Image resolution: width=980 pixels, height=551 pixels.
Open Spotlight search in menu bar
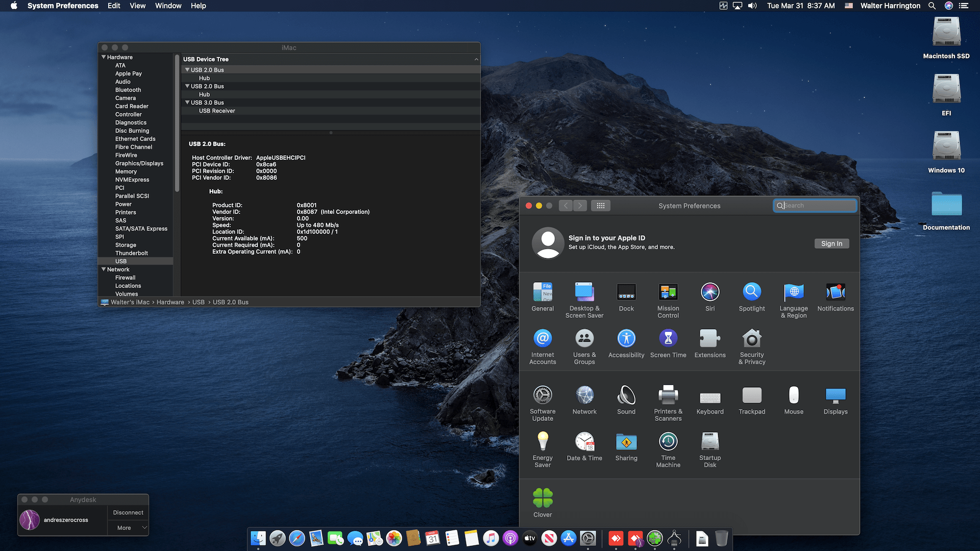[x=932, y=6]
